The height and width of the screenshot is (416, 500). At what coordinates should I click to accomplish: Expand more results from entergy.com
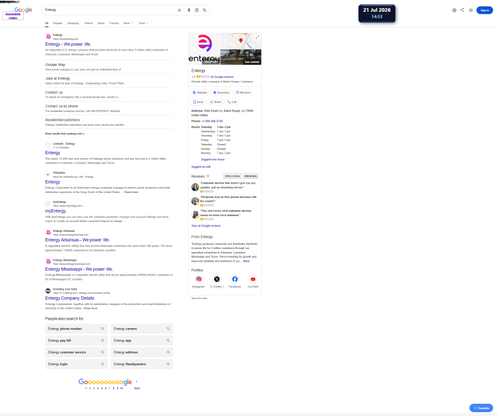pos(65,134)
